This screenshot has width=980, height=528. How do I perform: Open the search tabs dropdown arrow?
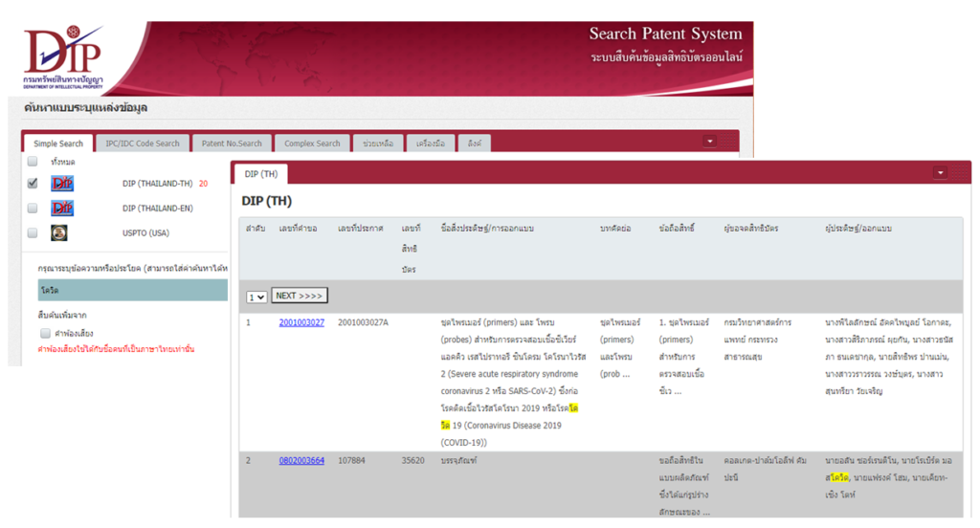click(709, 142)
